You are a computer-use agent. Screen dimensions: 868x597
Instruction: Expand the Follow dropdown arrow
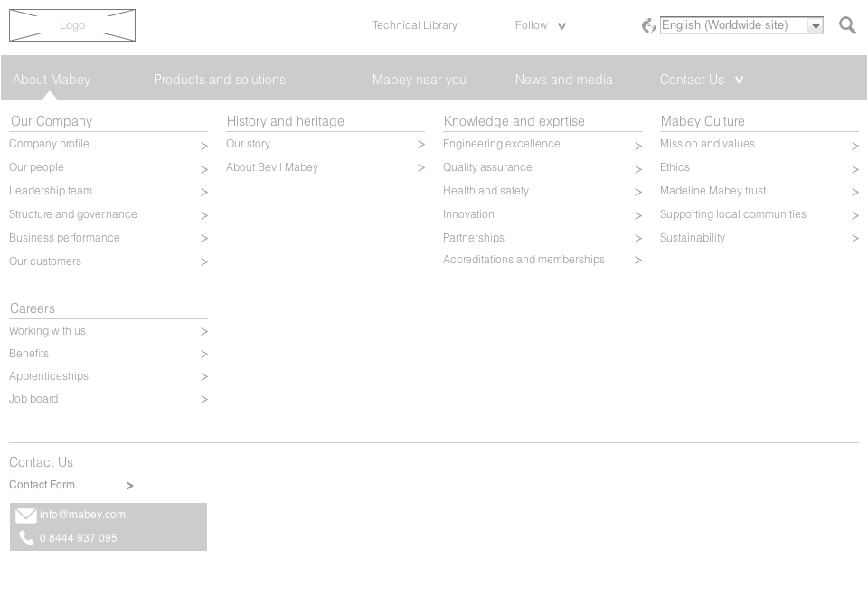click(x=561, y=26)
